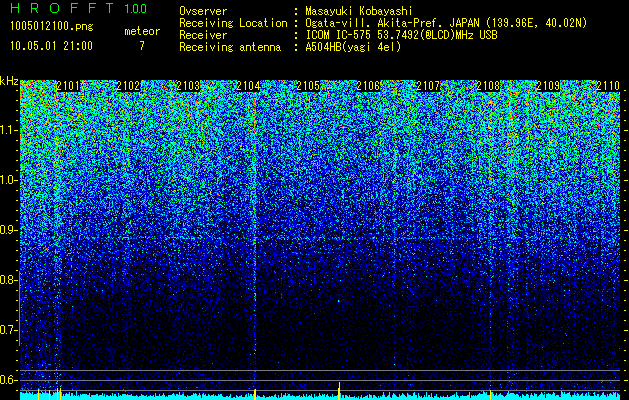Click the 0.8 kHz axis label
The width and height of the screenshot is (629, 400).
(x=9, y=280)
